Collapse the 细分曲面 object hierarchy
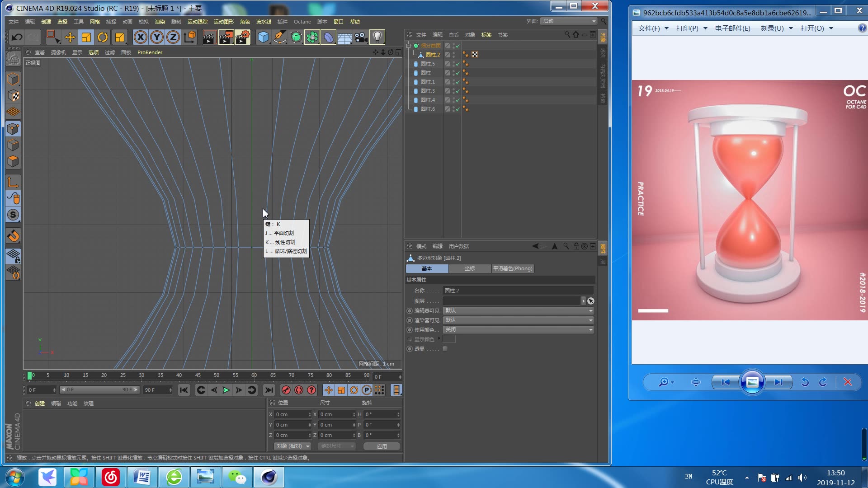The width and height of the screenshot is (868, 488). [409, 46]
